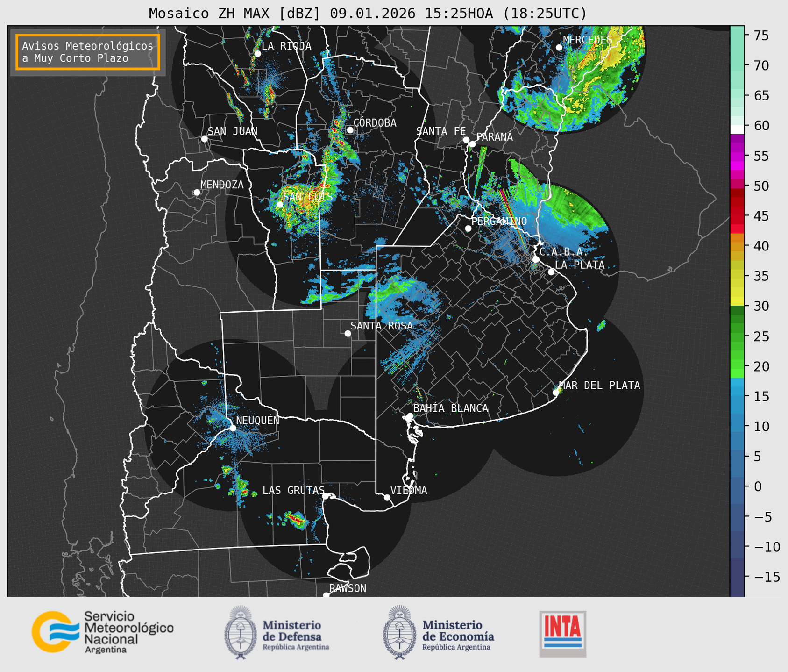The image size is (788, 672).
Task: Click the Bahía Blanca marker dot
Action: [410, 416]
